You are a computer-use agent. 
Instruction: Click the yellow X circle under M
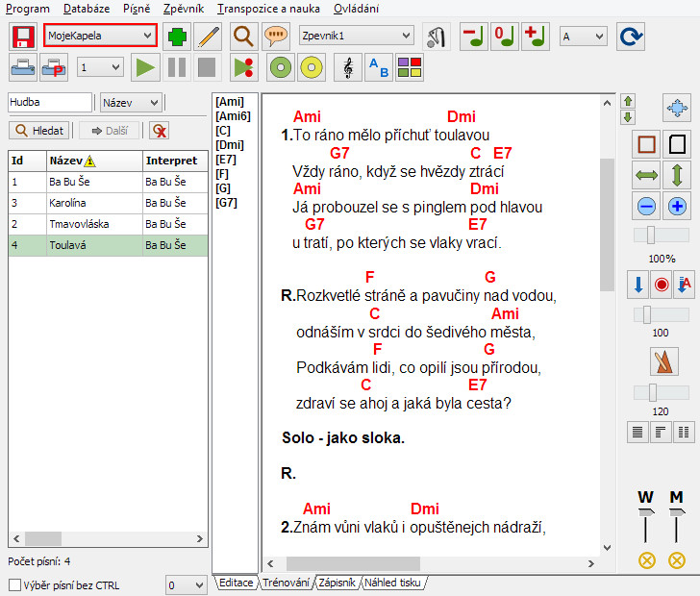pyautogui.click(x=677, y=560)
